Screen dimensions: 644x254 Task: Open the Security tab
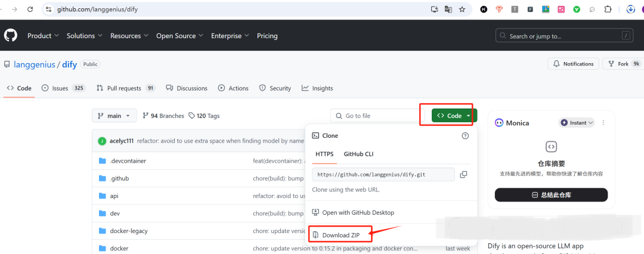coord(275,88)
